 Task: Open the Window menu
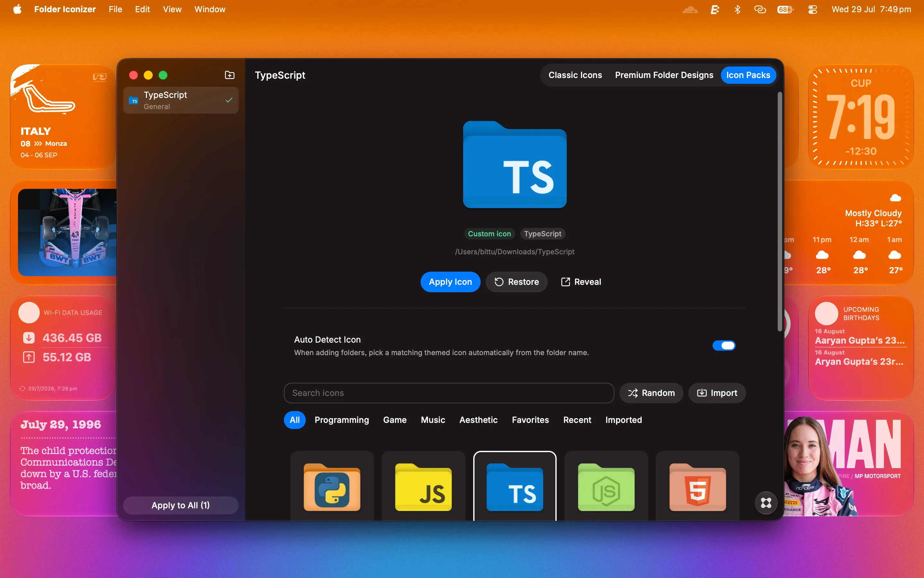[210, 9]
